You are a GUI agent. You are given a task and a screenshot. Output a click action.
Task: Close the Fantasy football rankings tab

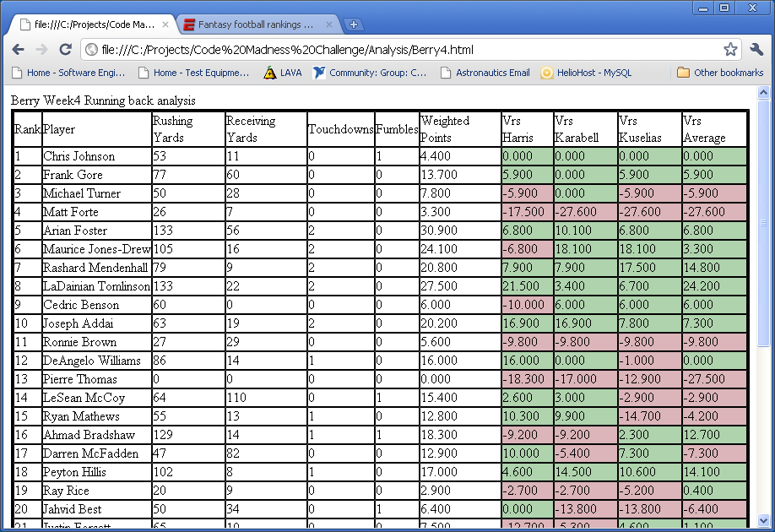(x=330, y=24)
